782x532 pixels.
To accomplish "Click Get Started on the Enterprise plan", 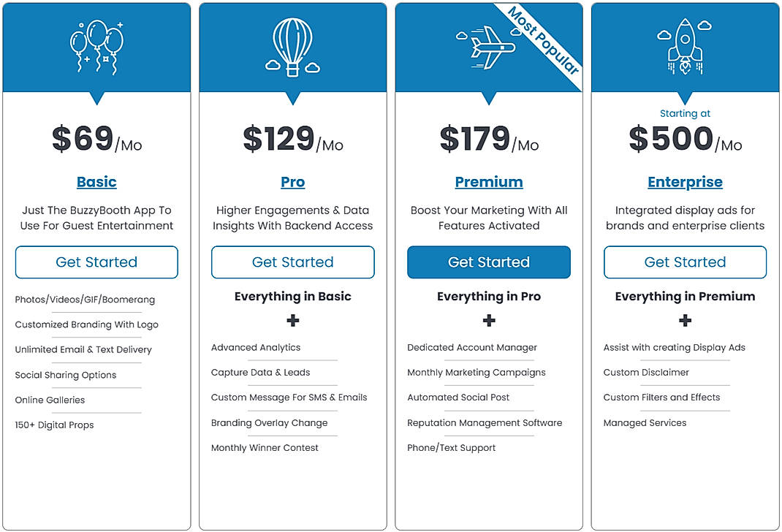I will (x=685, y=262).
